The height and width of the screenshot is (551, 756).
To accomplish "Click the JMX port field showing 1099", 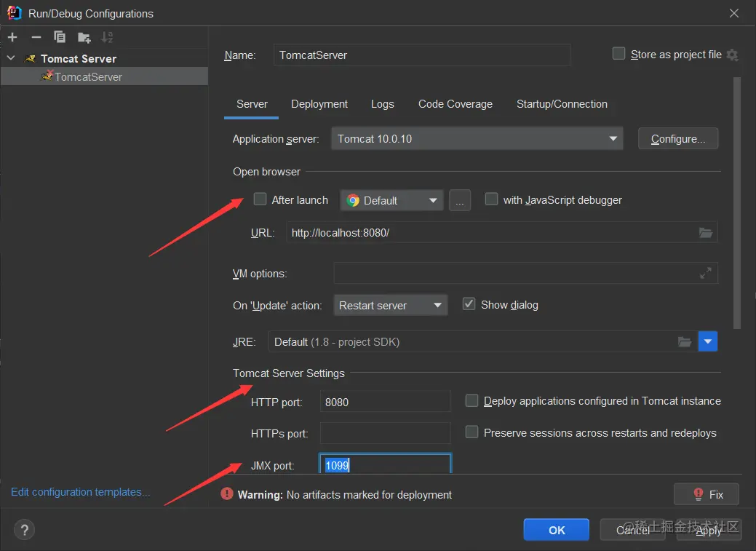I will (x=385, y=464).
